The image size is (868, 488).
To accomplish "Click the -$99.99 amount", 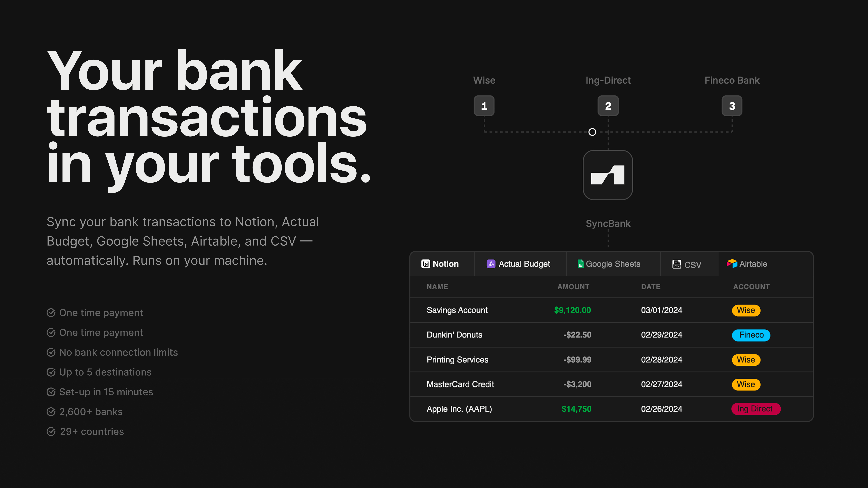I will point(577,360).
